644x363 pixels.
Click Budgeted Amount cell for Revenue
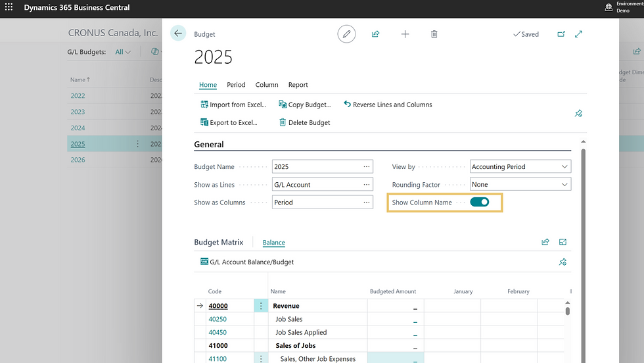[396, 306]
